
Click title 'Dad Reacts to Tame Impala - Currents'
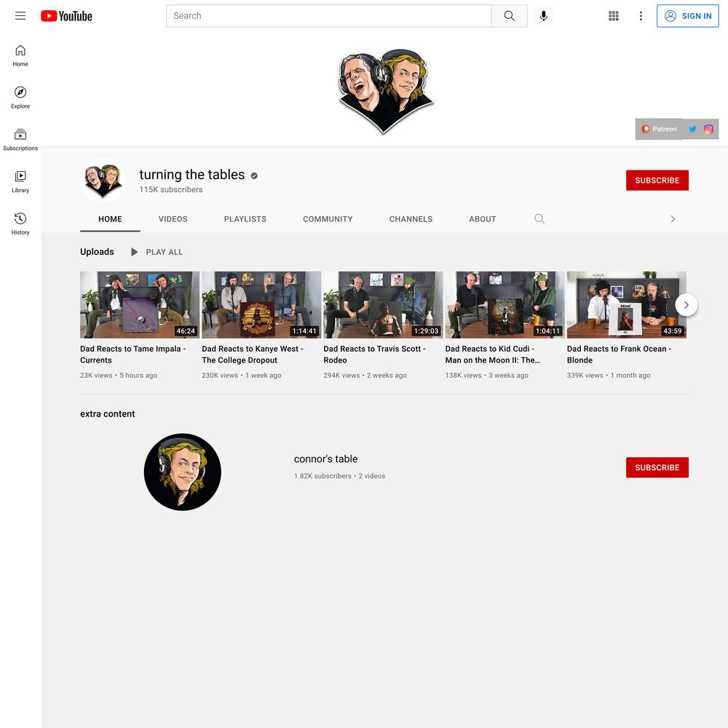132,355
